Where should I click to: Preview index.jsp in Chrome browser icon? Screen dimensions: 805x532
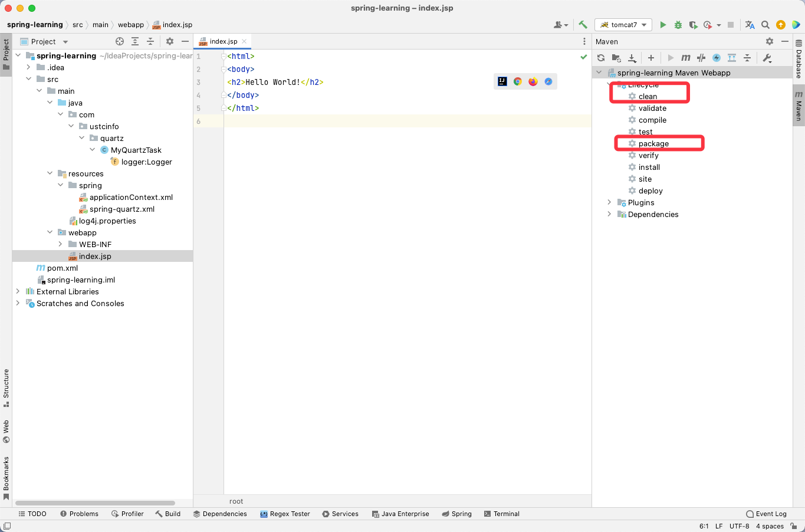pos(518,81)
